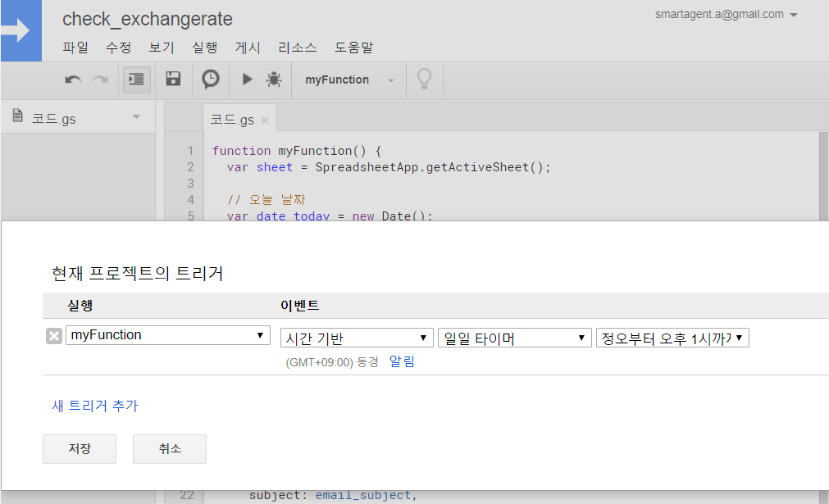Click the lightbulb icon
The image size is (829, 504).
pyautogui.click(x=424, y=79)
